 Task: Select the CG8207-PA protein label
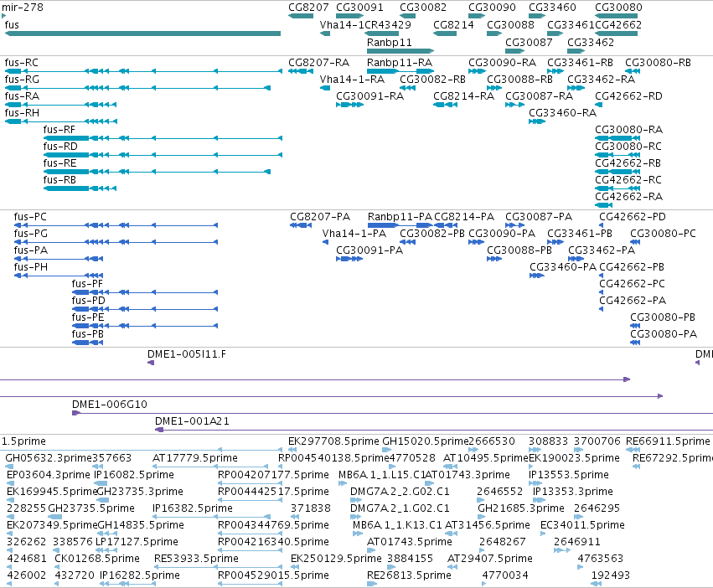point(320,216)
